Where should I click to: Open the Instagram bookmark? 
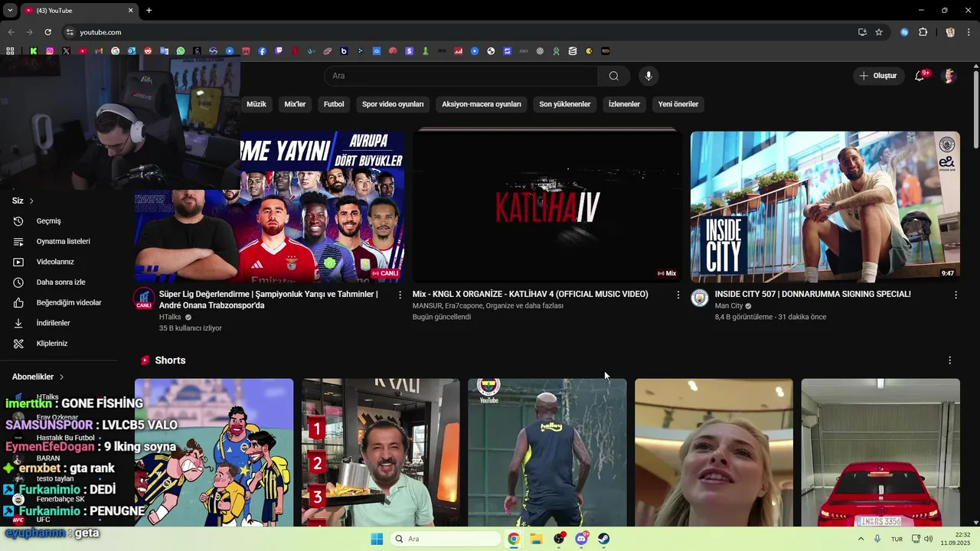click(x=50, y=51)
